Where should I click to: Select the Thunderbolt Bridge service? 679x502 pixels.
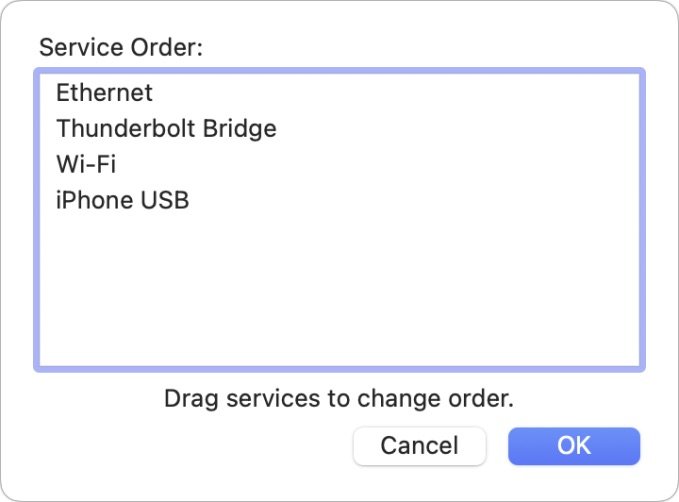pyautogui.click(x=166, y=129)
